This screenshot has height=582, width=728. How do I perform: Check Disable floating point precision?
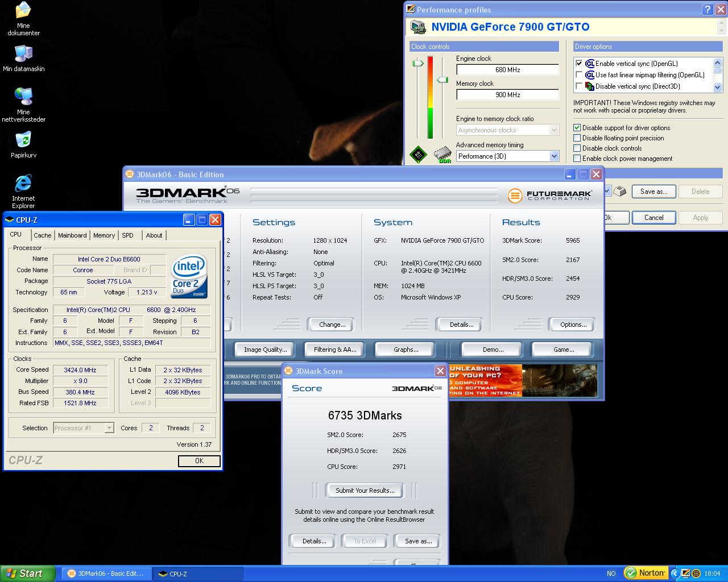tap(577, 138)
